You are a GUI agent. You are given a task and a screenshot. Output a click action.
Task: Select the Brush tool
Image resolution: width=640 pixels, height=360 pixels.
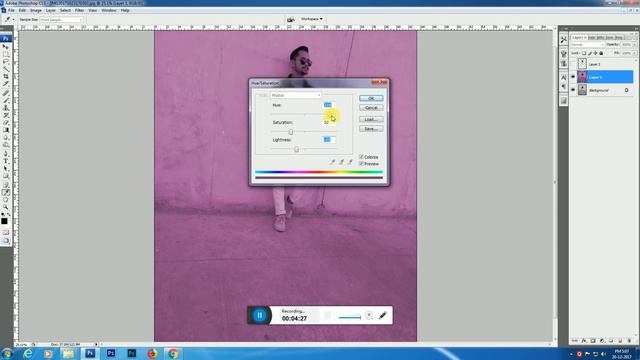[6, 100]
